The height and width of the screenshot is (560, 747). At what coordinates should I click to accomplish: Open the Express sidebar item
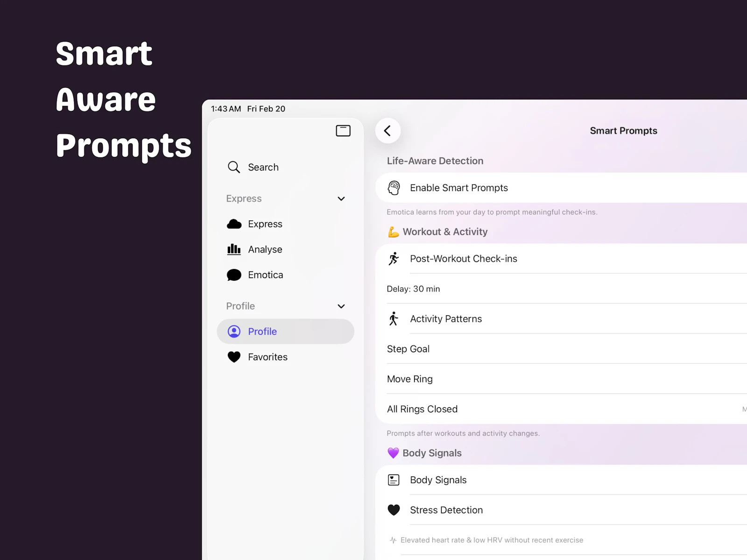pos(285,224)
